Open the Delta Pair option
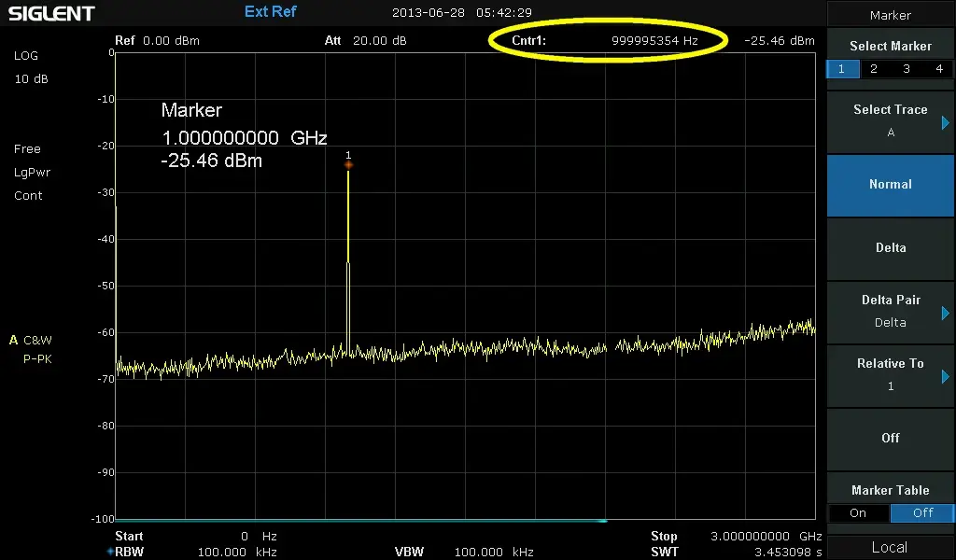This screenshot has width=956, height=560. [x=890, y=312]
